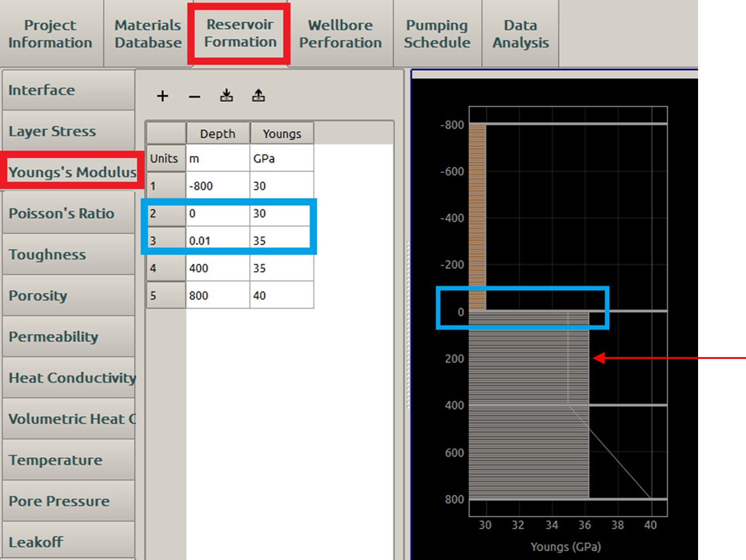Viewport: 746px width, 560px height.
Task: Click Youngs cell '35' in row 3
Action: (282, 240)
